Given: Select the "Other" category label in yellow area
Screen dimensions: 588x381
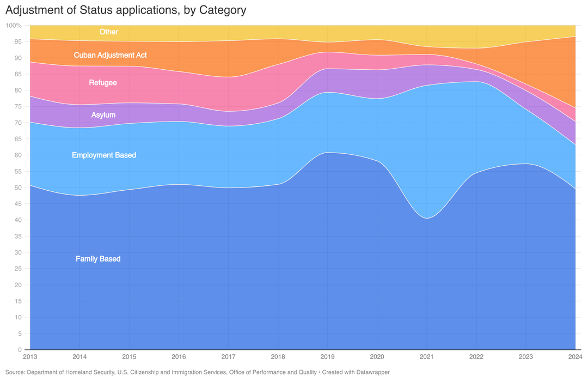Looking at the screenshot, I should tap(108, 32).
